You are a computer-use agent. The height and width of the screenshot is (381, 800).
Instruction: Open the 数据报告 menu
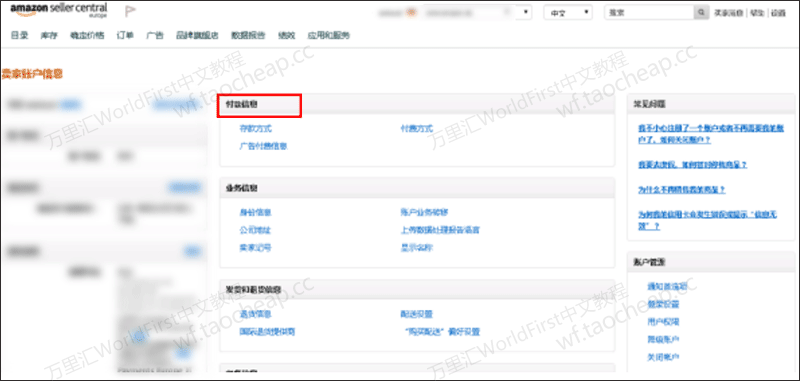click(248, 35)
